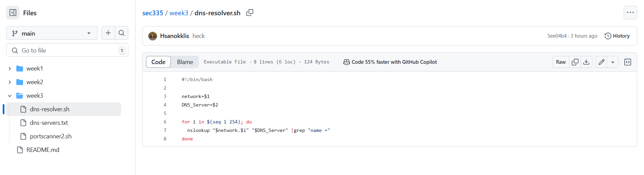The height and width of the screenshot is (175, 644).
Task: Expand the week1 folder
Action: tap(10, 69)
